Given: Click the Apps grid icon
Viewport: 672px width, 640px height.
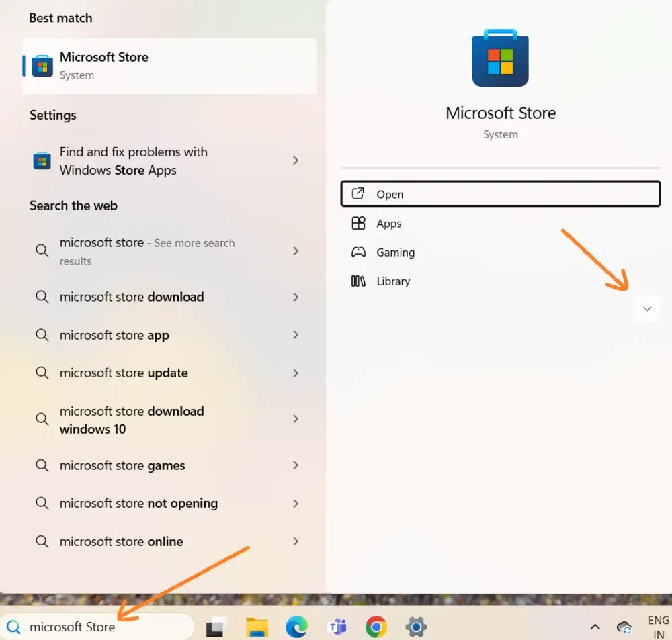Looking at the screenshot, I should tap(358, 223).
